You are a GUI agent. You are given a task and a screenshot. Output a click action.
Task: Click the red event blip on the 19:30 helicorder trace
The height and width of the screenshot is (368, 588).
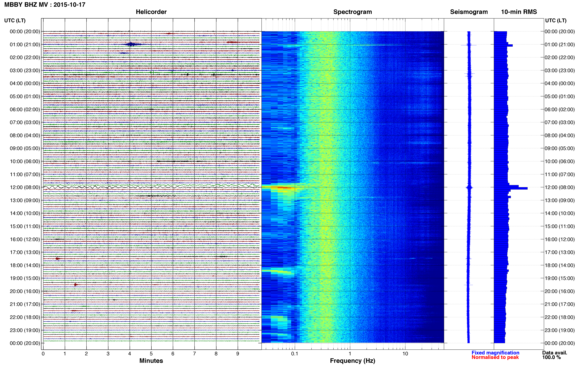click(x=76, y=285)
